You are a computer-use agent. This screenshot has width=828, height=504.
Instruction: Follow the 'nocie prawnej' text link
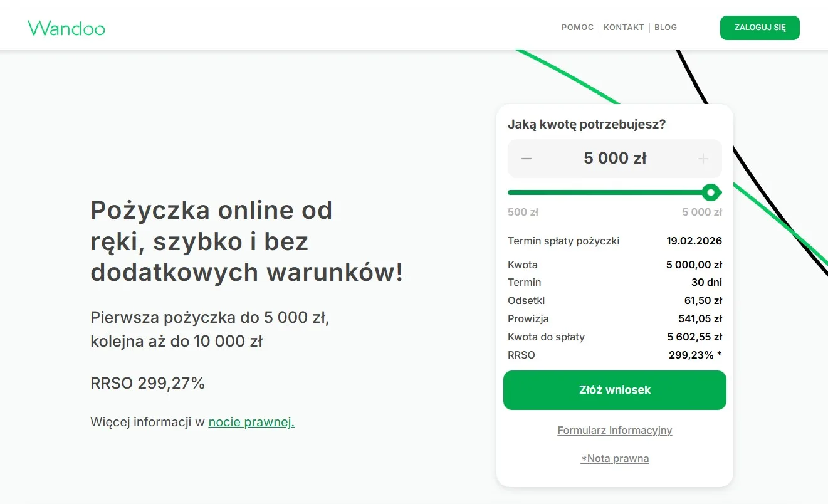click(251, 422)
